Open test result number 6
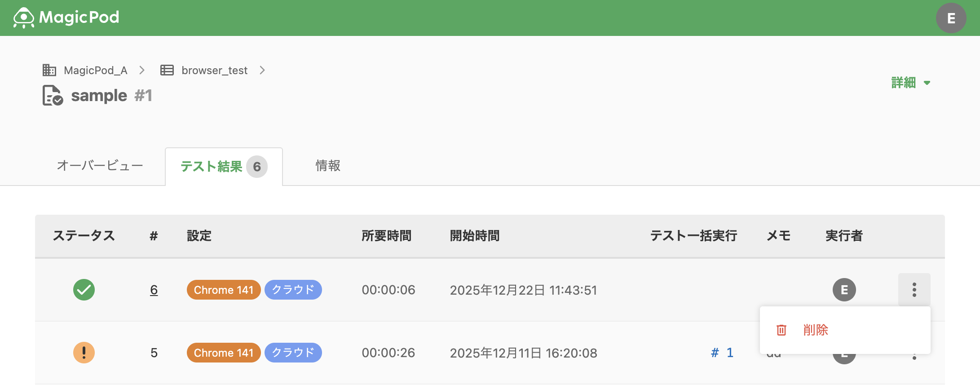Screen dimensions: 980x389 pos(154,290)
